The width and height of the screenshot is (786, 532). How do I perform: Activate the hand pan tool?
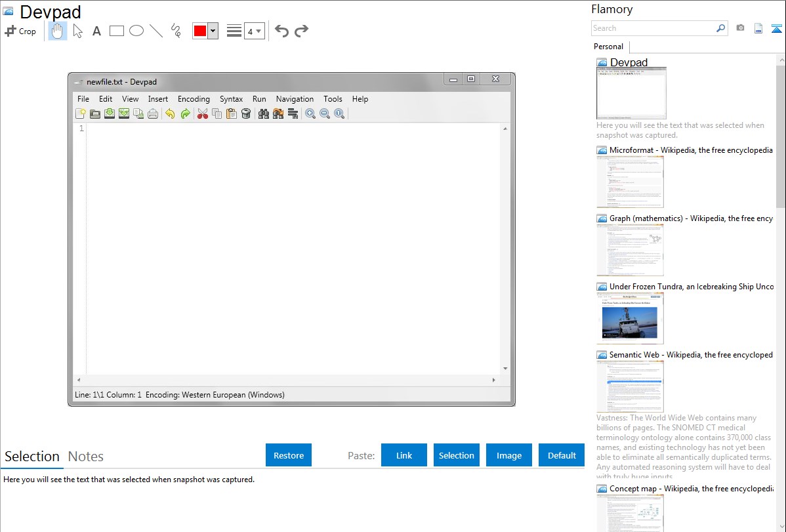coord(57,31)
